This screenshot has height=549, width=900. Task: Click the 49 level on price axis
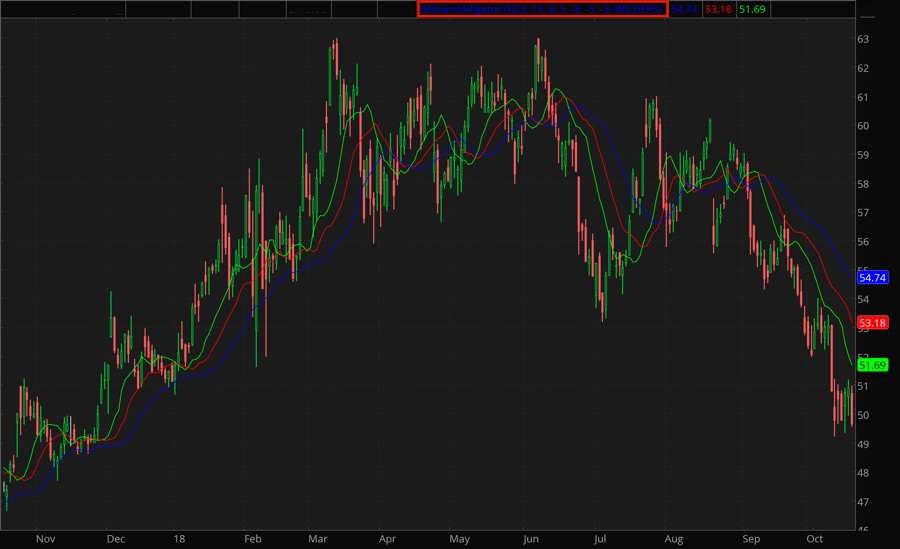[x=863, y=444]
